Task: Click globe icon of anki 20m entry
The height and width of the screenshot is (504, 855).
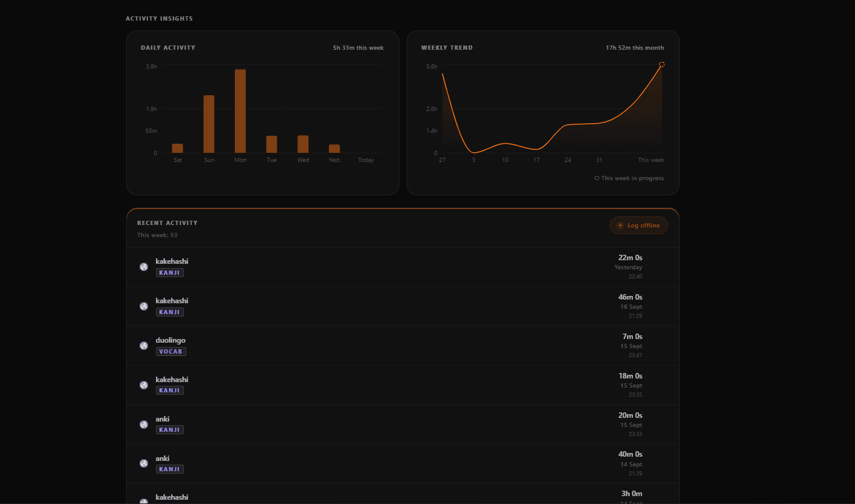Action: pyautogui.click(x=144, y=425)
